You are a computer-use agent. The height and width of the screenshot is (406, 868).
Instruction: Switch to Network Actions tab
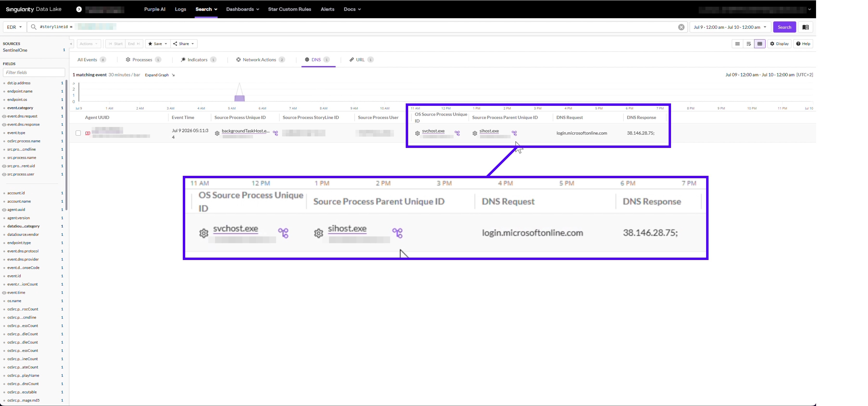pyautogui.click(x=260, y=60)
